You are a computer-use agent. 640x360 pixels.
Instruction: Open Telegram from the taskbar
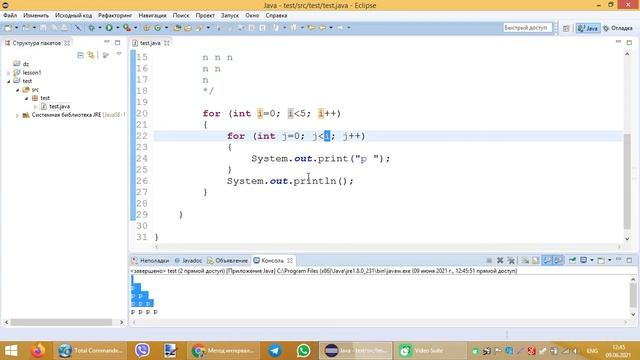point(275,351)
